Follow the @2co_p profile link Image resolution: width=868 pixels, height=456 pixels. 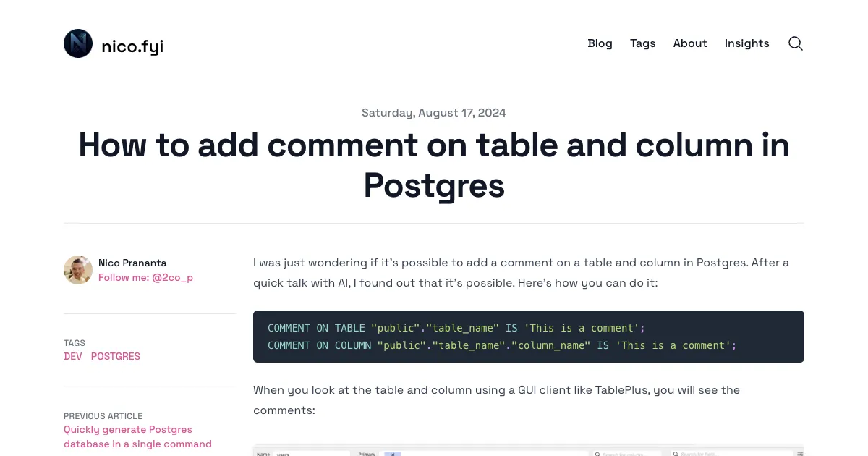click(145, 277)
